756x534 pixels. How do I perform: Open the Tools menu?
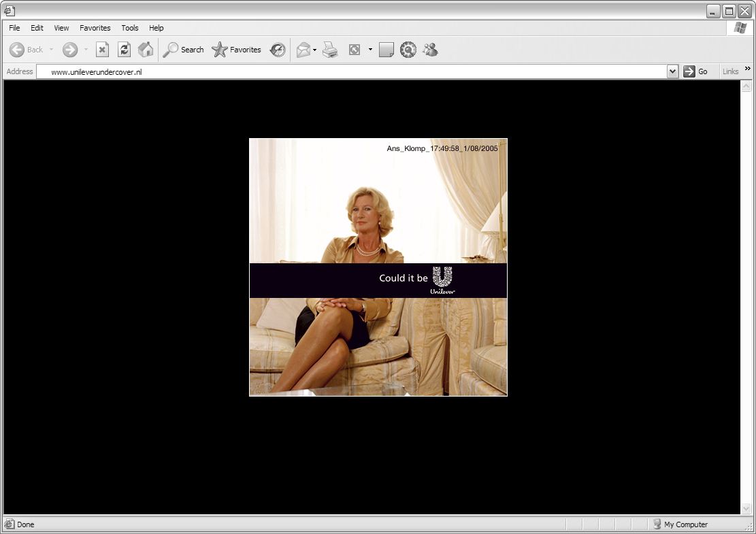click(x=130, y=28)
